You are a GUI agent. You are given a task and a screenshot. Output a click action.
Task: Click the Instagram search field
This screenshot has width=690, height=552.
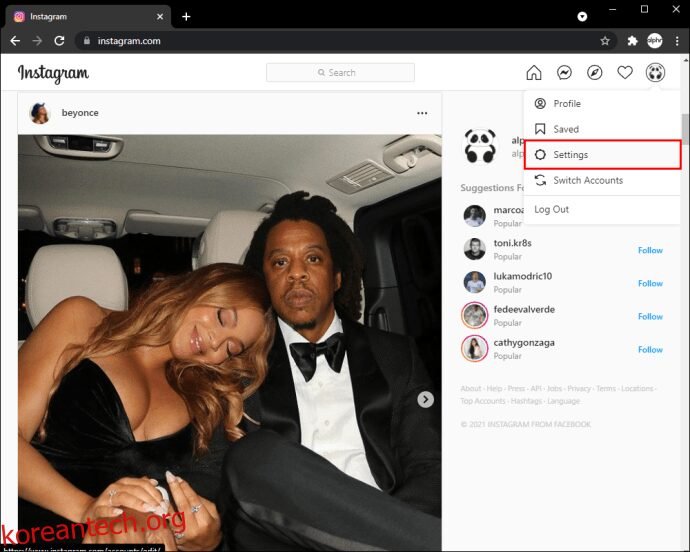340,73
